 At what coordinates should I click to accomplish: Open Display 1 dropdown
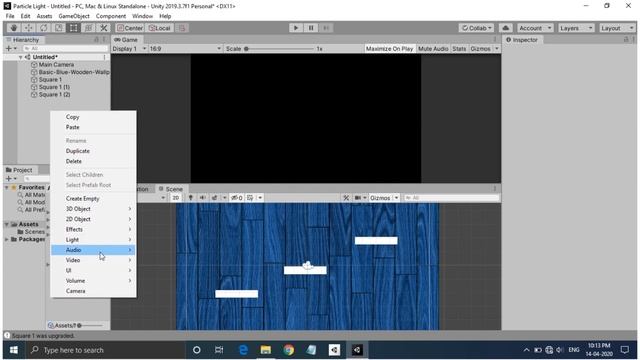tap(129, 49)
